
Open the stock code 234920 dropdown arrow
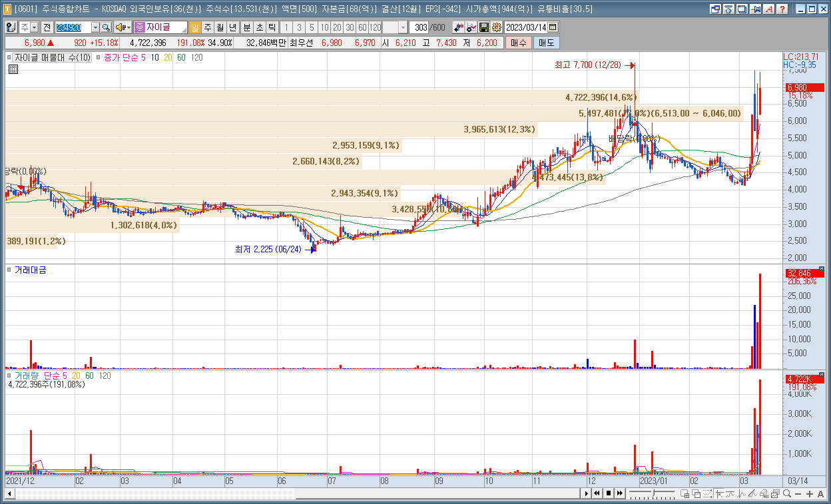coord(95,27)
